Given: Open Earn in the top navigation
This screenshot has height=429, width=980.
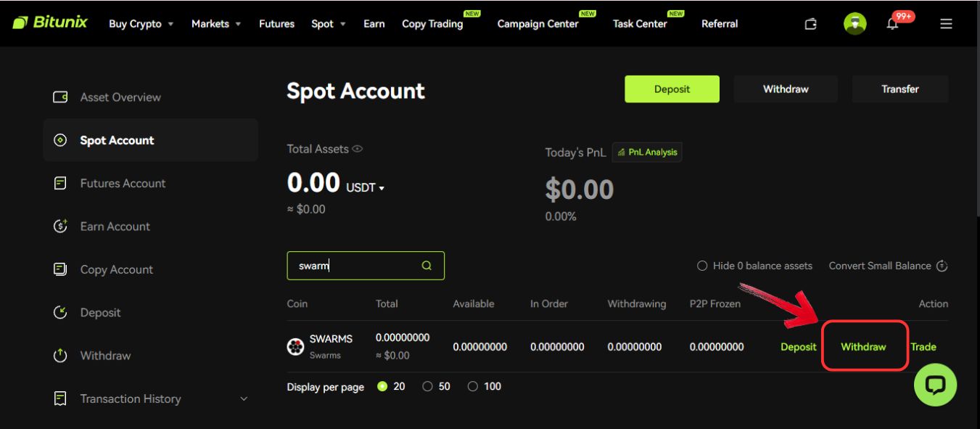Looking at the screenshot, I should click(374, 24).
